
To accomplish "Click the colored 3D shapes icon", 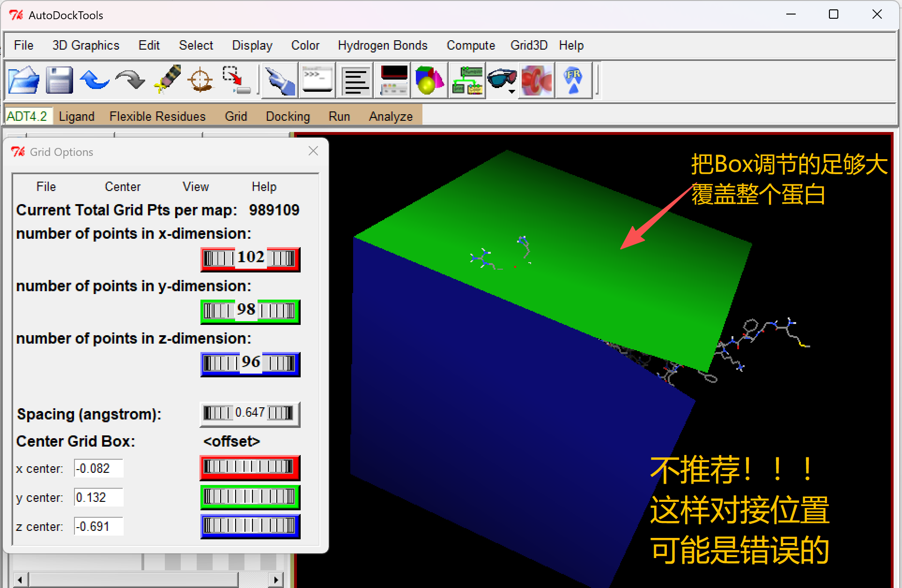I will 429,81.
